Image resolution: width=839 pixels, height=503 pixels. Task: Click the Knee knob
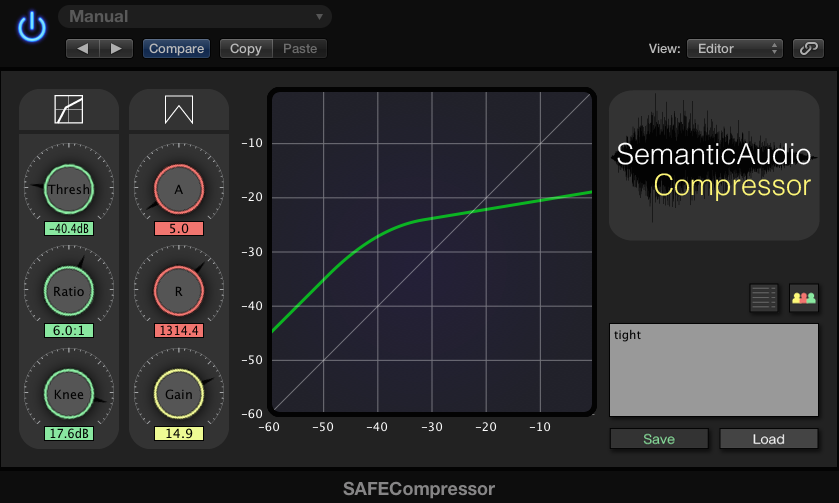[x=69, y=394]
